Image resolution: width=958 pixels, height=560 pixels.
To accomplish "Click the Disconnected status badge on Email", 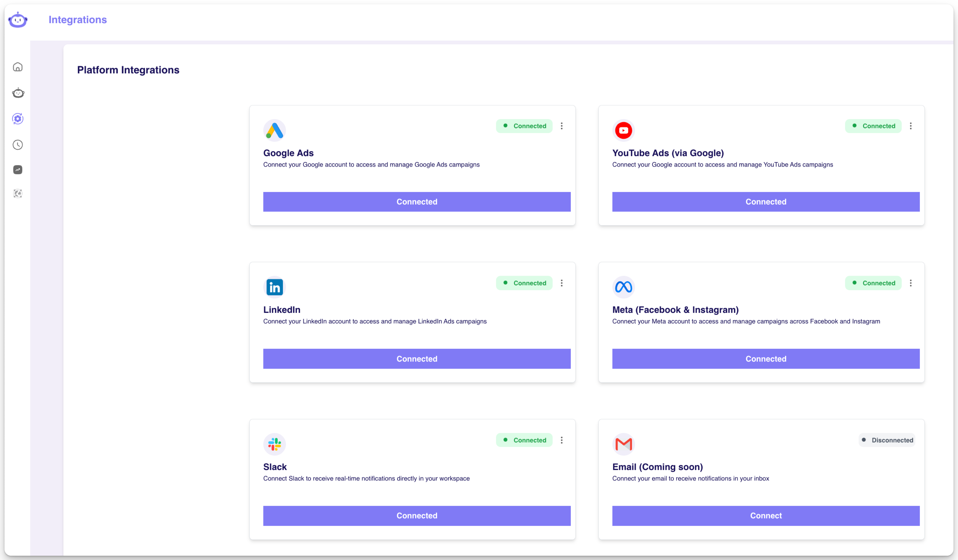I will point(887,440).
